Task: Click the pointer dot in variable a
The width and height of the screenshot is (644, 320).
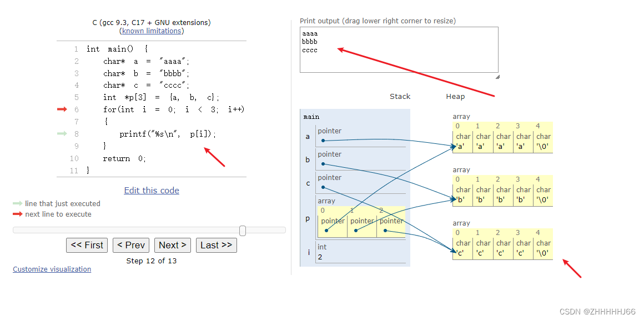Action: 323,141
